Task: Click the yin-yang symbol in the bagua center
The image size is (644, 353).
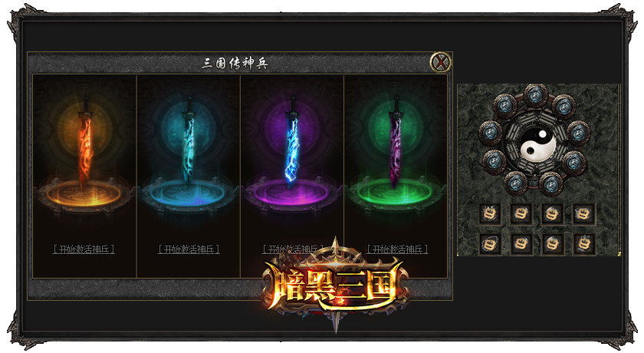Action: [x=537, y=144]
